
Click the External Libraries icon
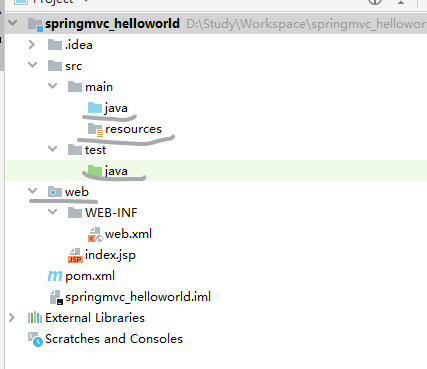(35, 318)
